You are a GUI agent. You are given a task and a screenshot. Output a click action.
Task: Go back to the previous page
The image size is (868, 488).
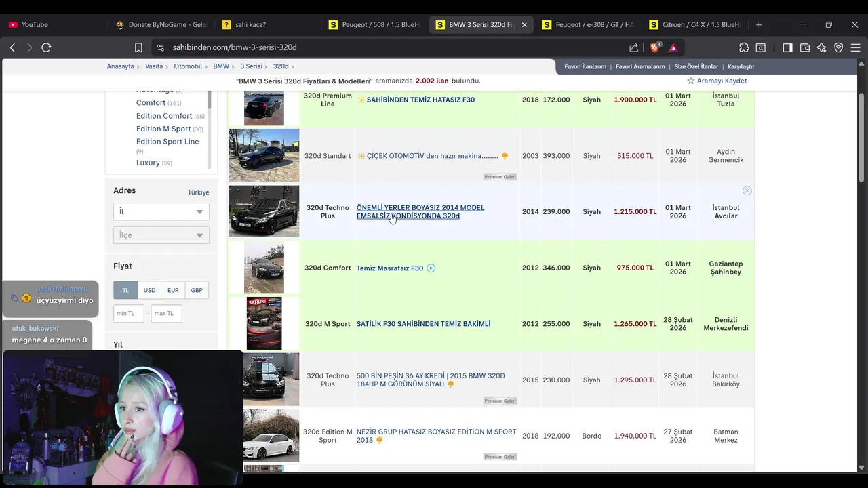coord(12,47)
